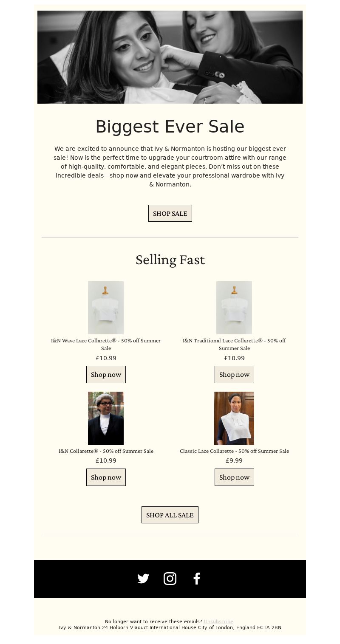
Task: Open the I&N Wave Lace Collarette title link
Action: 106,344
